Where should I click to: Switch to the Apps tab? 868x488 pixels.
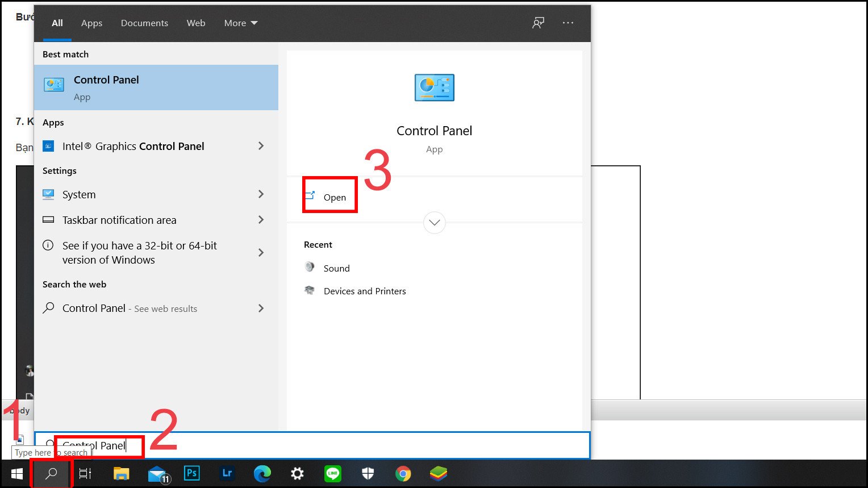(91, 23)
